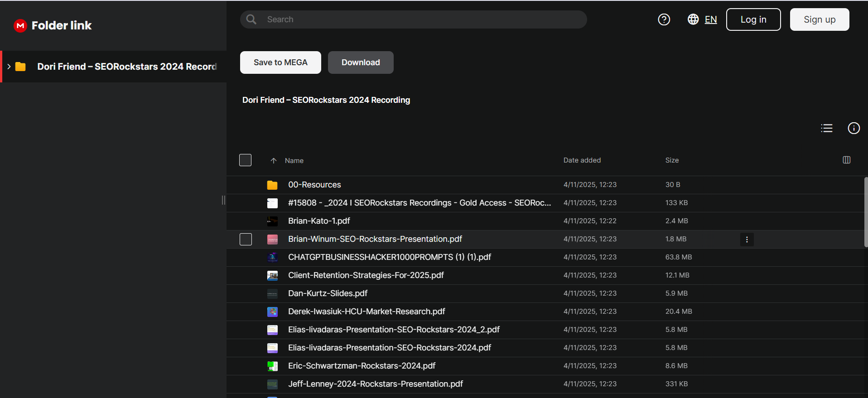The height and width of the screenshot is (398, 868).
Task: Click the Brian-Kato-1.pdf thumbnail icon
Action: coord(272,221)
